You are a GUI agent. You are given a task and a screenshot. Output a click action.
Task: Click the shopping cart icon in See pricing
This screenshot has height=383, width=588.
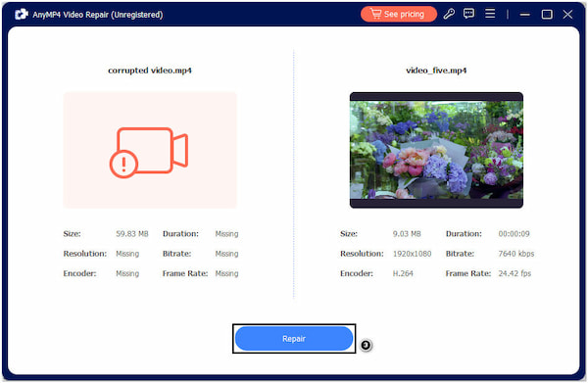375,14
